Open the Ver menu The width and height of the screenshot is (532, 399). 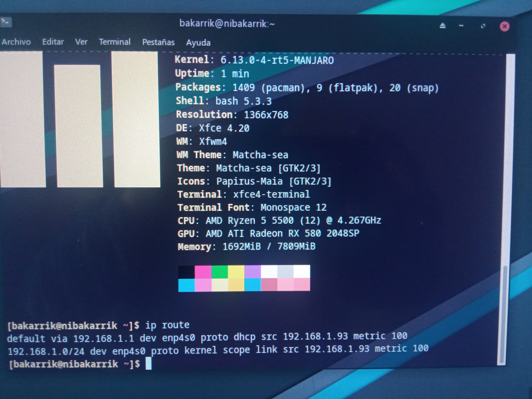81,42
